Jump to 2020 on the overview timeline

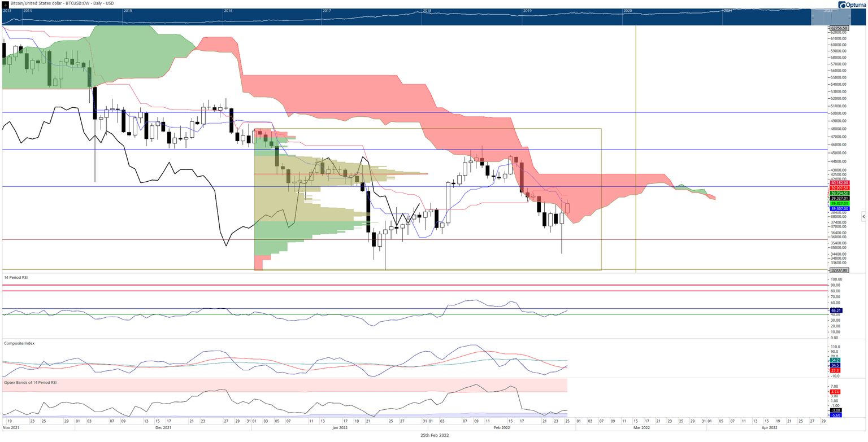pyautogui.click(x=628, y=11)
